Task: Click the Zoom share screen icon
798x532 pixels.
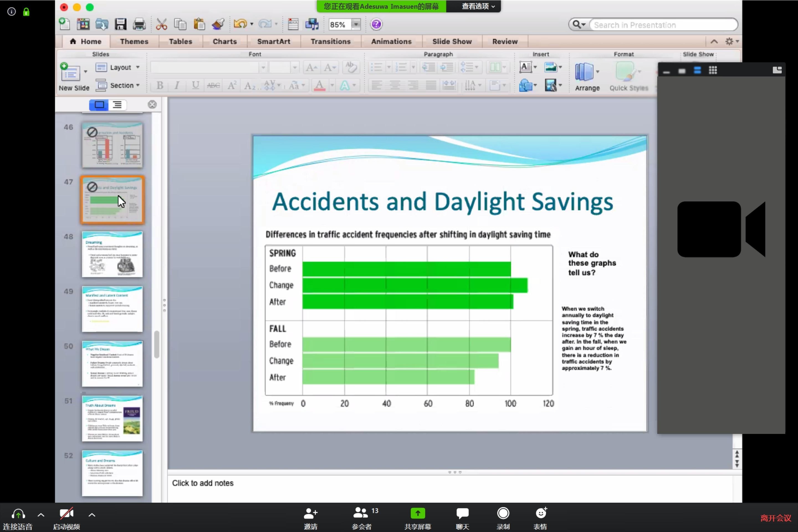Action: click(x=418, y=518)
